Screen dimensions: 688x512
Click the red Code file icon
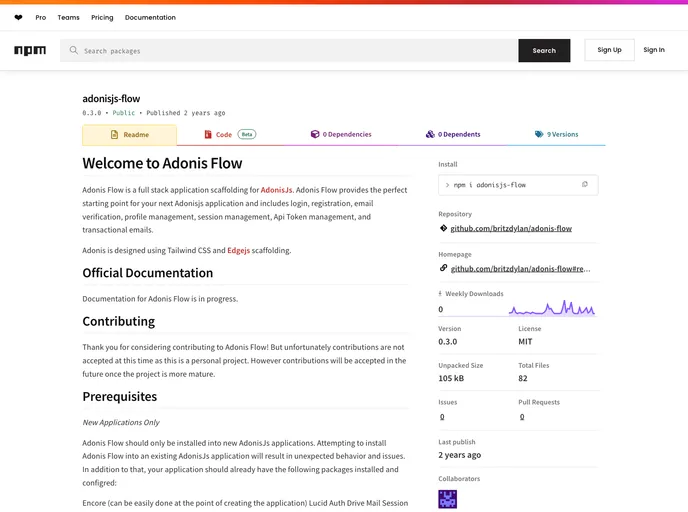(208, 134)
